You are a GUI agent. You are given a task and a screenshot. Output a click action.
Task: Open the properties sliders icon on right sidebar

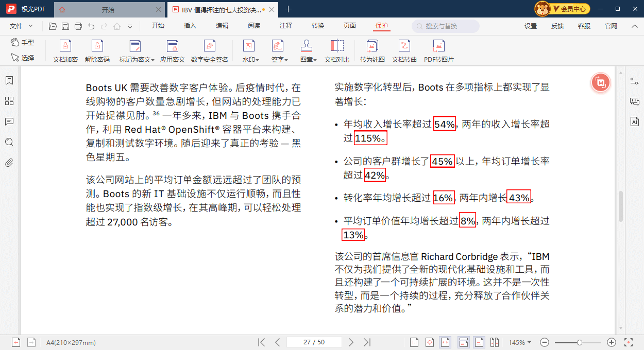coord(635,81)
